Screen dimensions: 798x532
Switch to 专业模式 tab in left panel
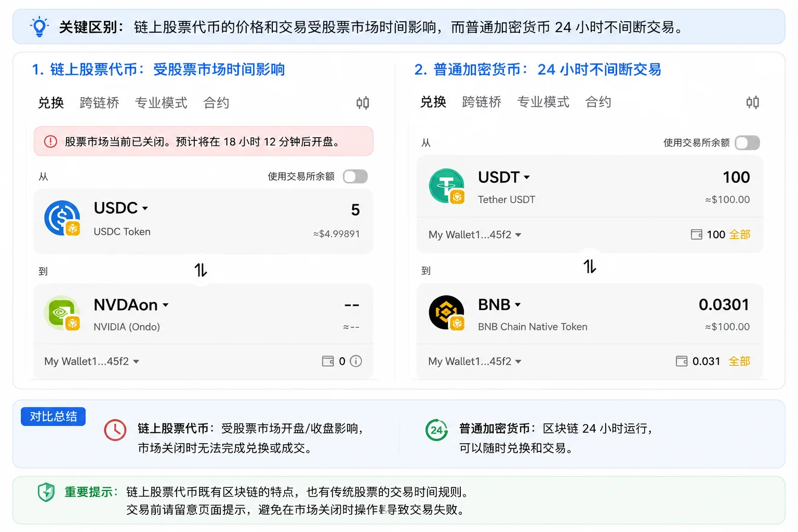coord(161,103)
